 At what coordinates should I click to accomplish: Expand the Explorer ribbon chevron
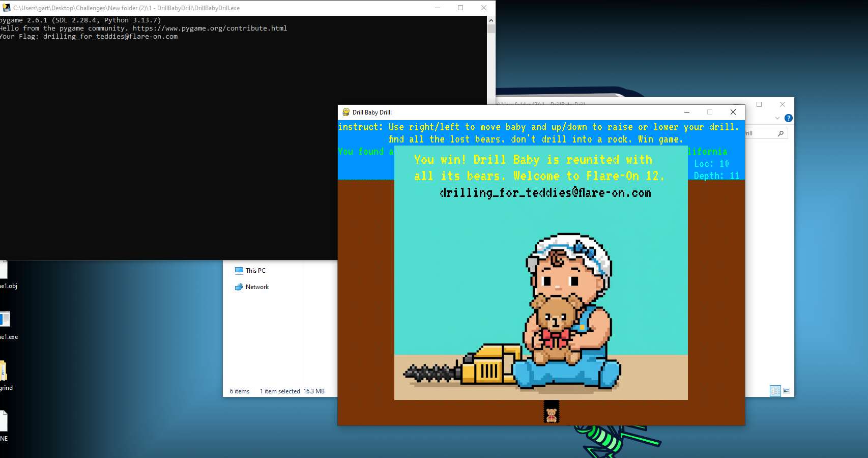[777, 118]
